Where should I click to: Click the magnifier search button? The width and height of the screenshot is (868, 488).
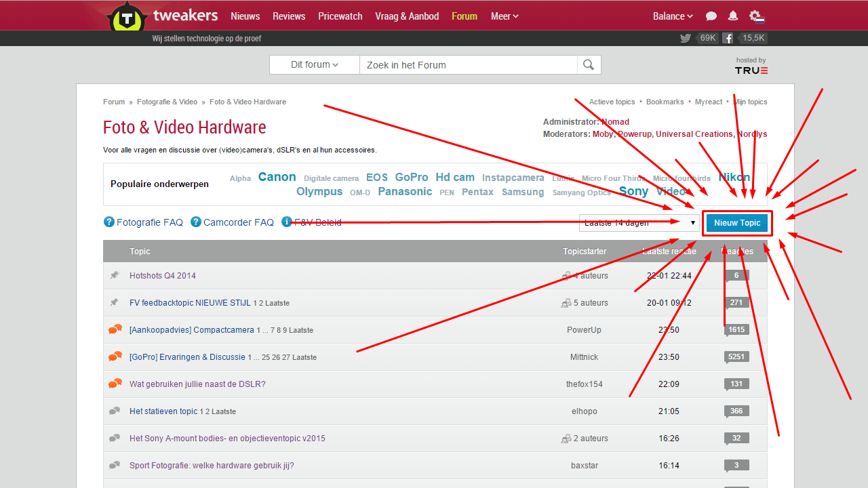tap(589, 65)
